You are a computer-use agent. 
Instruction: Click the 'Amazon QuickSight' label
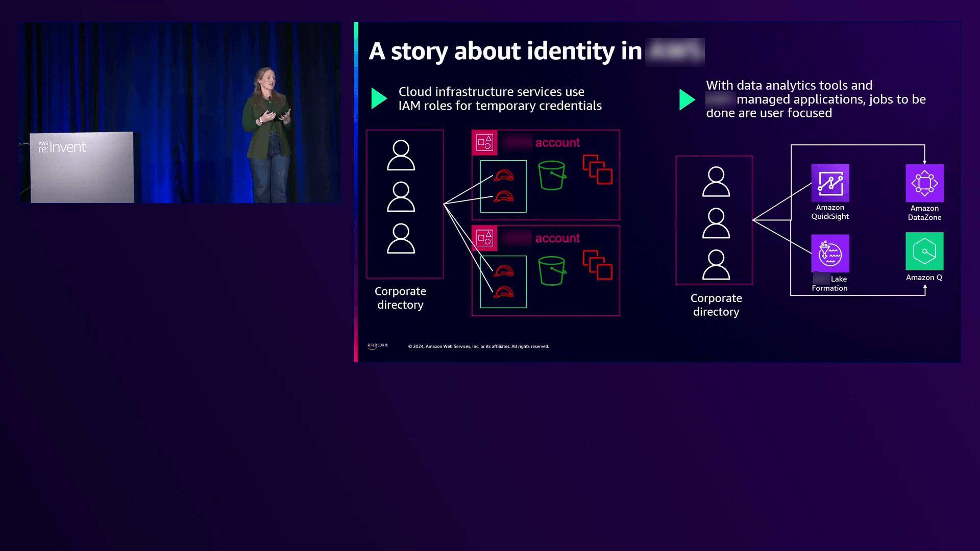point(830,212)
